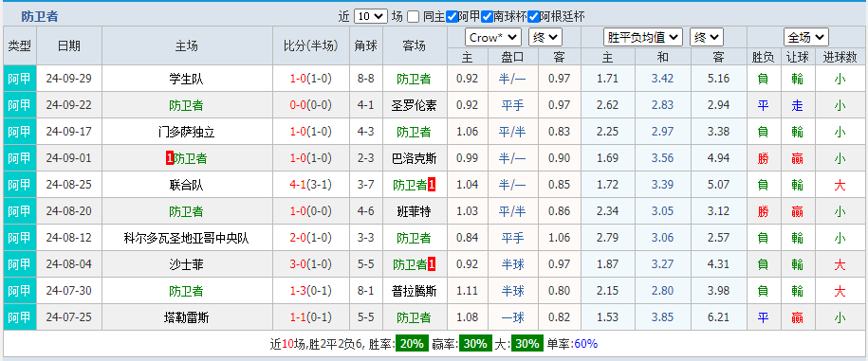Click 大 goals result on 24-07-30 row
The height and width of the screenshot is (361, 868).
coord(840,291)
